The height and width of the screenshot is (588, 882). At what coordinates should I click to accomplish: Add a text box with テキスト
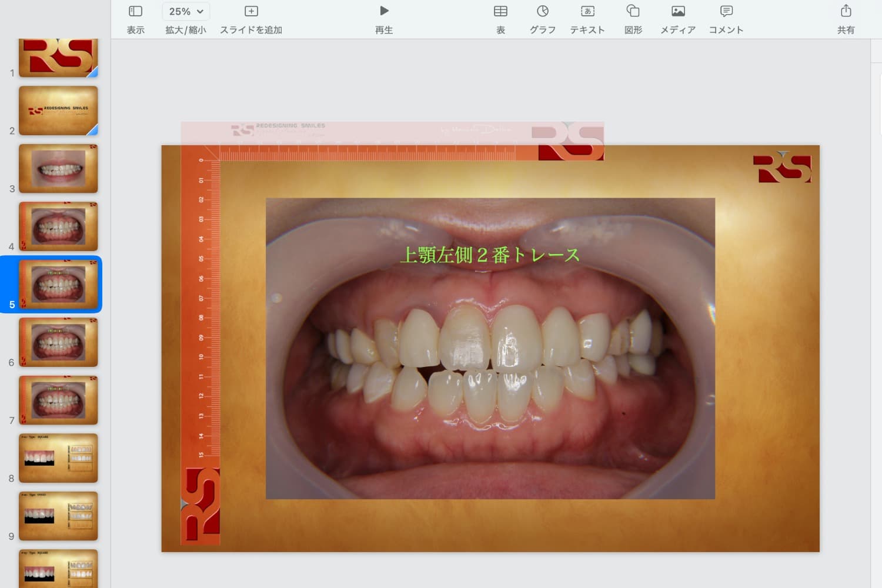coord(587,11)
